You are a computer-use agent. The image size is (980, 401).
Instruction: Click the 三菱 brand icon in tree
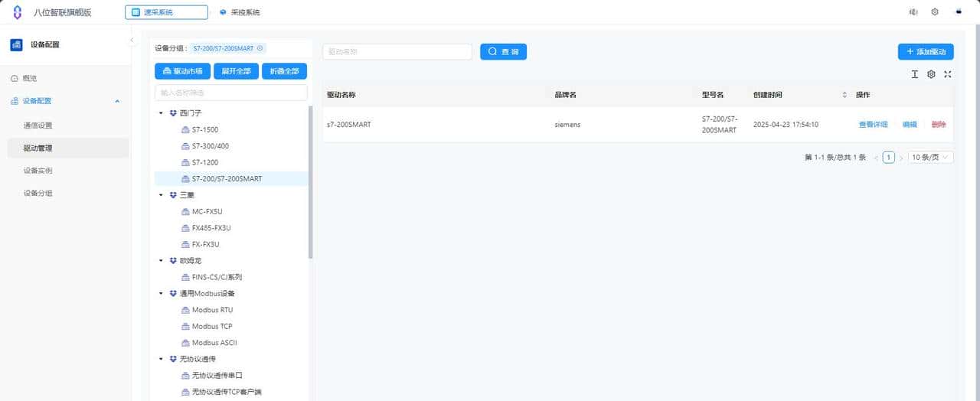(173, 195)
